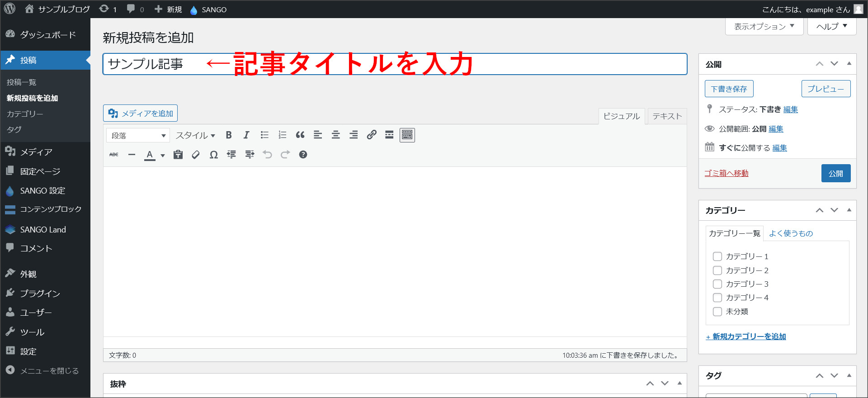
Task: Open the SANGO 設定 sidebar menu
Action: tap(42, 191)
